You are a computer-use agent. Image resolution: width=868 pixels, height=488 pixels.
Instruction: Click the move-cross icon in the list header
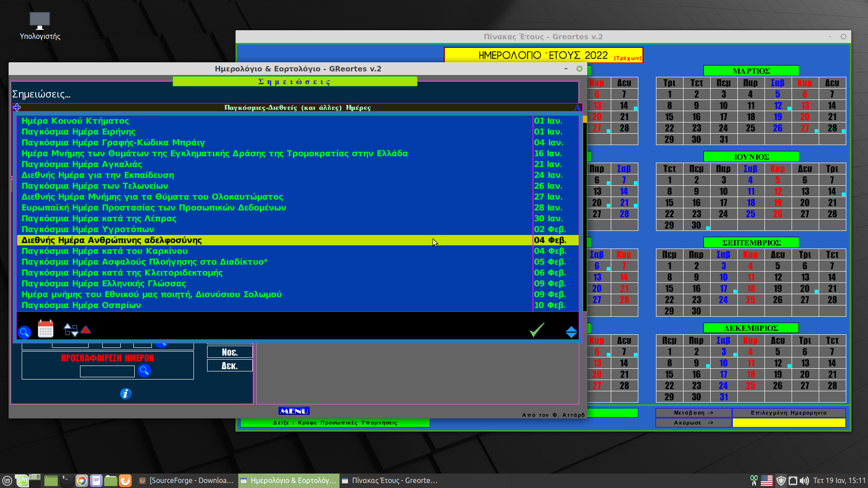point(17,108)
